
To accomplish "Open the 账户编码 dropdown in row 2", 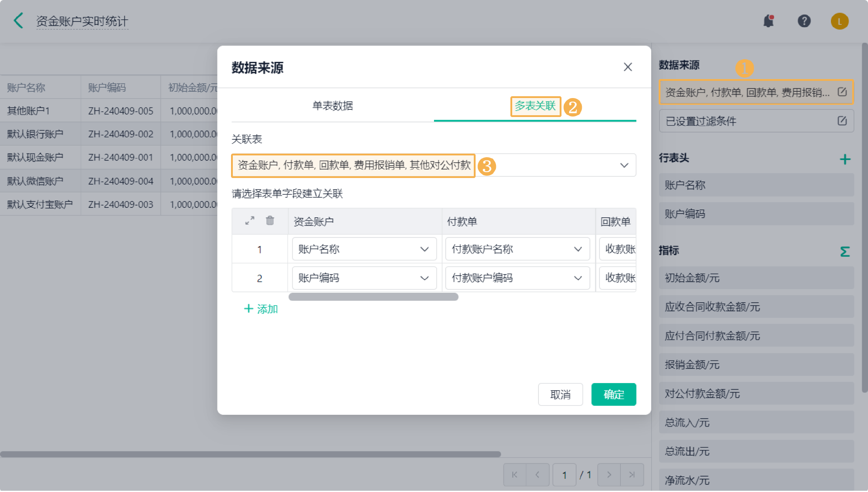I will [364, 278].
